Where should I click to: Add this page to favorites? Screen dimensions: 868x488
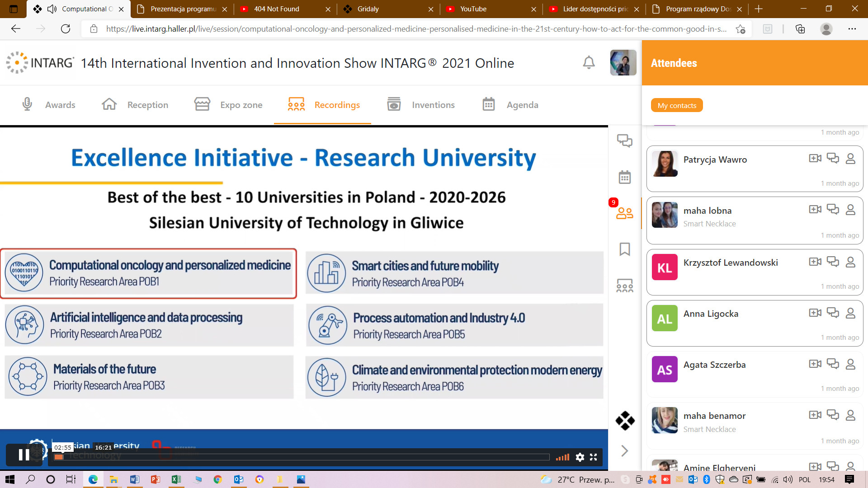[740, 29]
